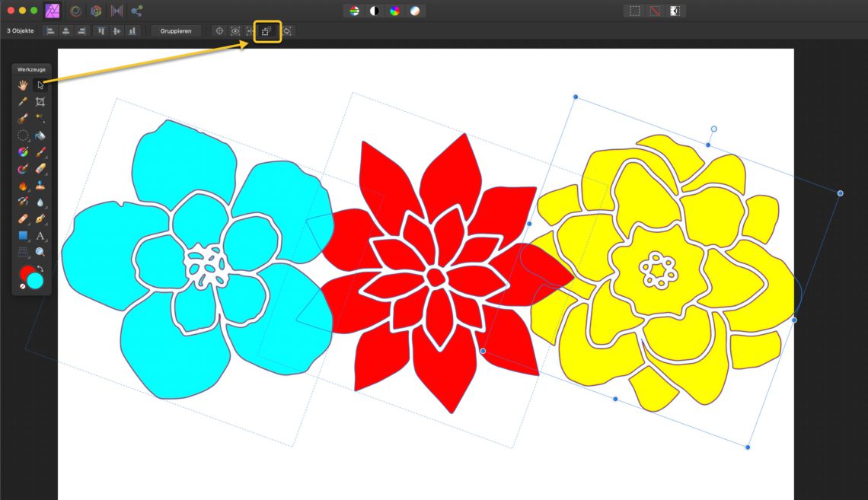
Task: Choose the Crop tool
Action: coord(40,102)
